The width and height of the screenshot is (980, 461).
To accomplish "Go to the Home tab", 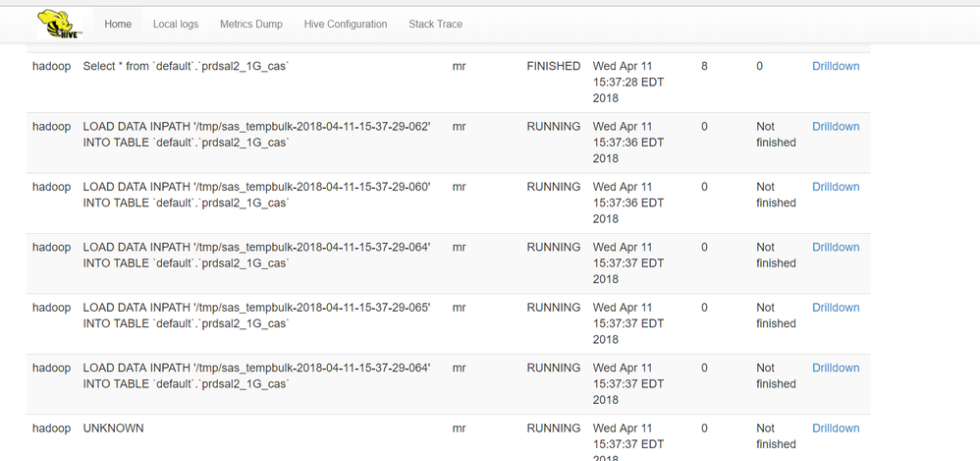I will tap(118, 24).
